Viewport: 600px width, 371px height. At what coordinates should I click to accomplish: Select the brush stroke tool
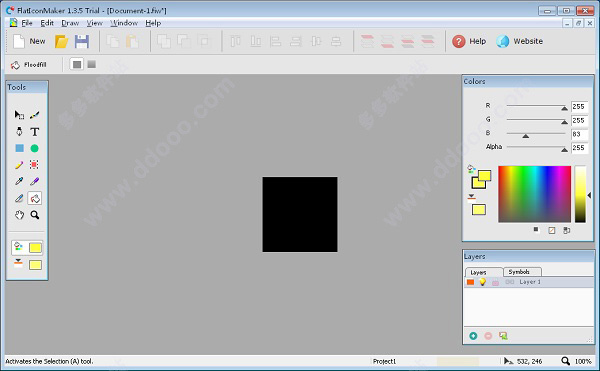[34, 115]
